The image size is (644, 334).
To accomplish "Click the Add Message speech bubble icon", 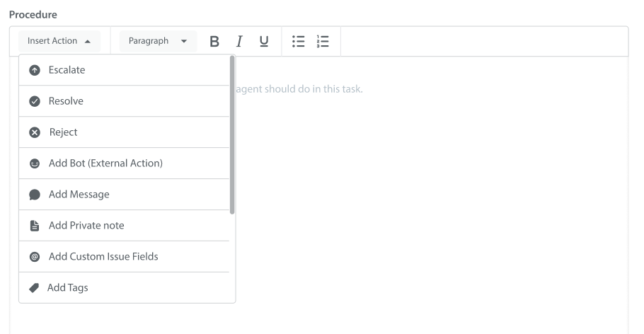I will pyautogui.click(x=34, y=195).
